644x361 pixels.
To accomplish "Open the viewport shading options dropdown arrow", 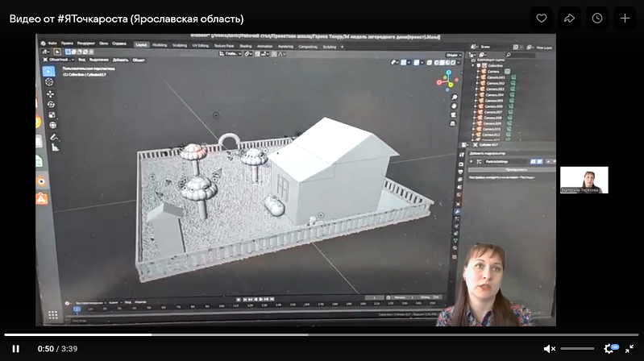I will tap(459, 63).
